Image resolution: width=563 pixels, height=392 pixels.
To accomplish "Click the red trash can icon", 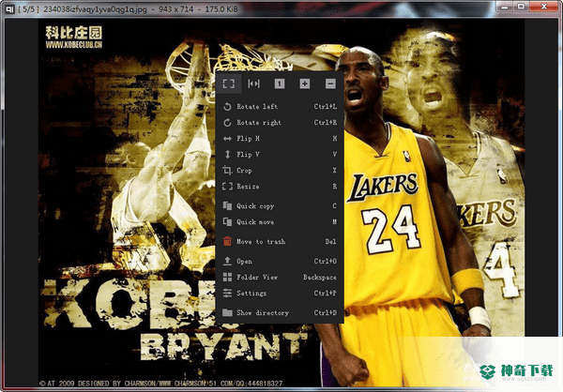I will coord(227,241).
